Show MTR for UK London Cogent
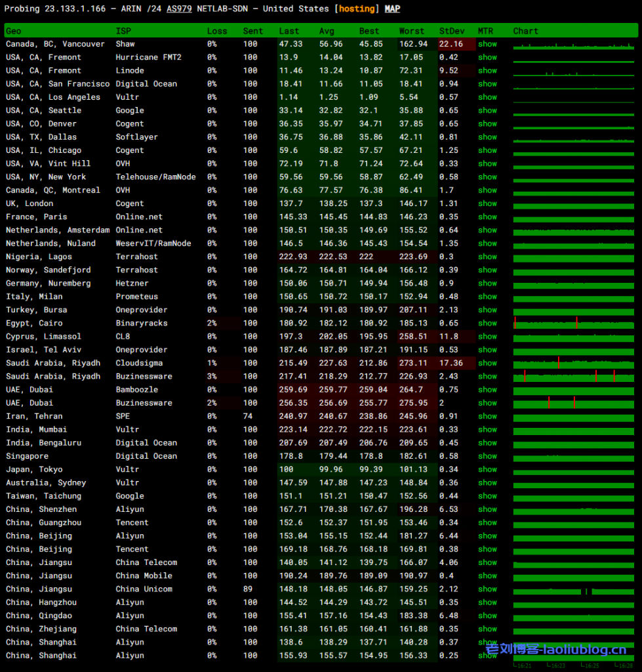The width and height of the screenshot is (642, 672). 487,203
